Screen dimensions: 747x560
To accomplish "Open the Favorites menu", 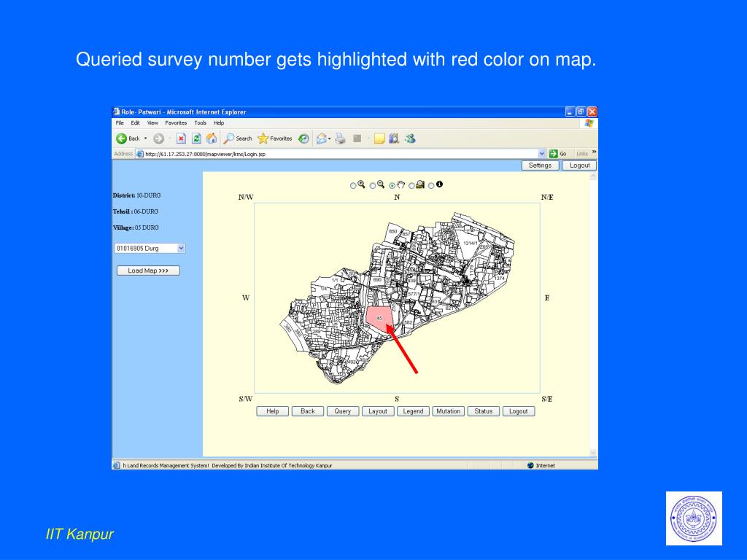I will click(x=176, y=122).
